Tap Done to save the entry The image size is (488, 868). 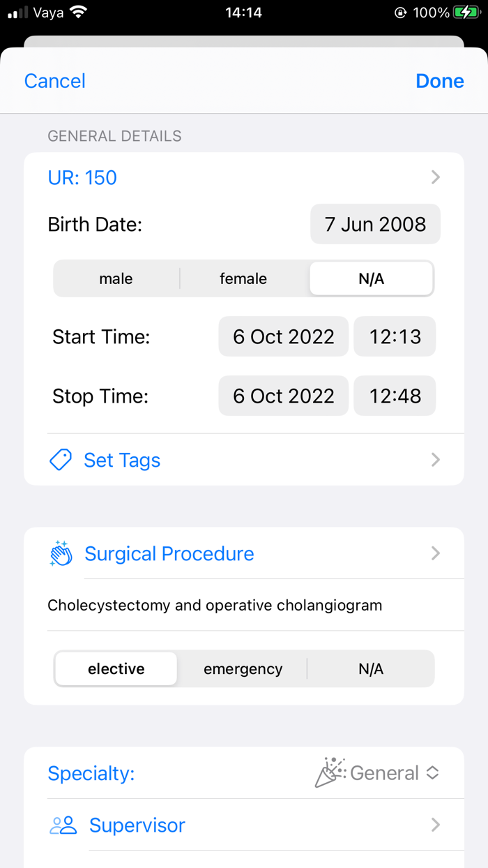point(439,80)
